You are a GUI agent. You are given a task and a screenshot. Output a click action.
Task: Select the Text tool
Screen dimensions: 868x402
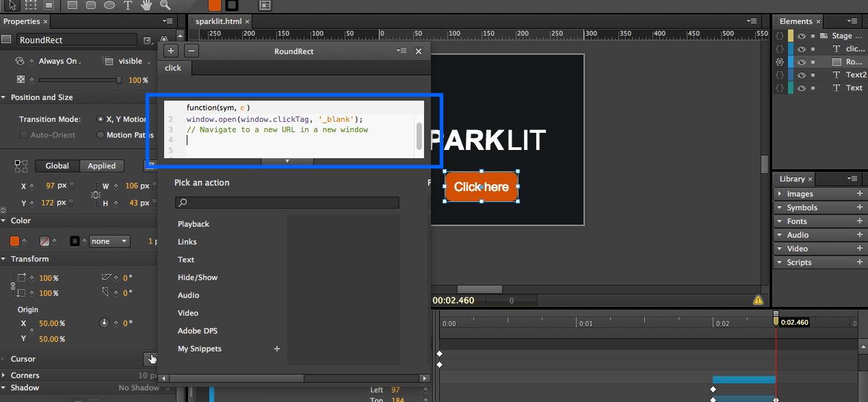(127, 5)
